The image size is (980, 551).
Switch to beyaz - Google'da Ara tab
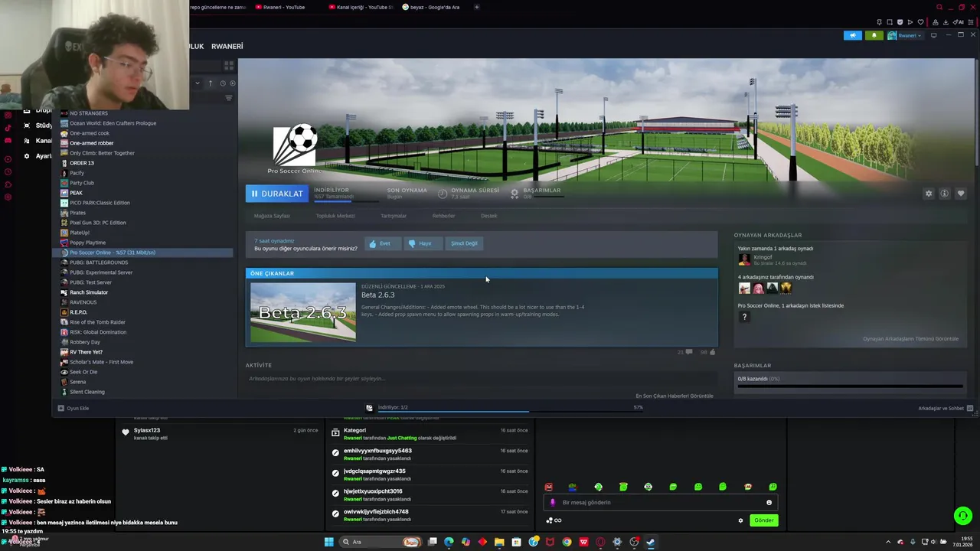coord(430,7)
